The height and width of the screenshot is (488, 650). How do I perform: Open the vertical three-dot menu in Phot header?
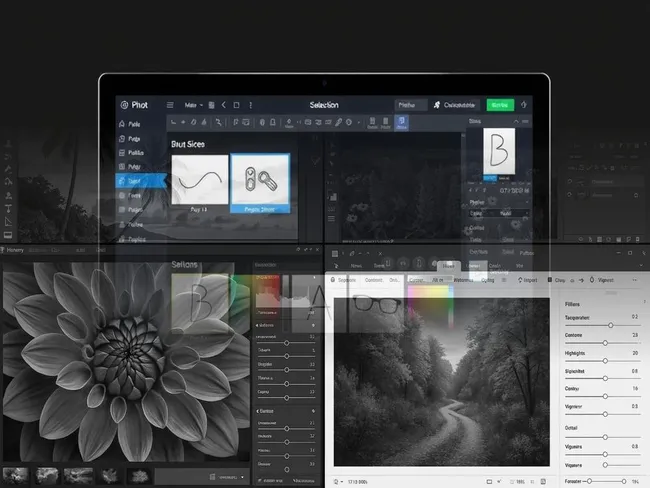(250, 105)
